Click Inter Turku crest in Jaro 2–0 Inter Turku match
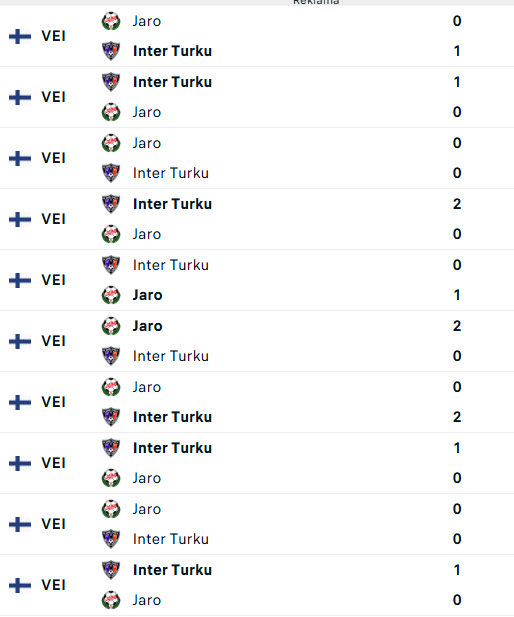This screenshot has width=514, height=617. (111, 356)
